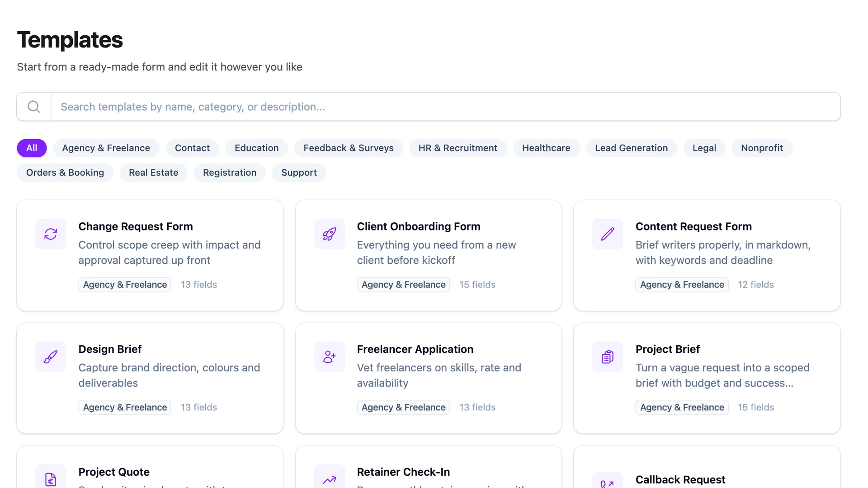Open the Freelancer Application title
The width and height of the screenshot is (868, 488).
(415, 349)
